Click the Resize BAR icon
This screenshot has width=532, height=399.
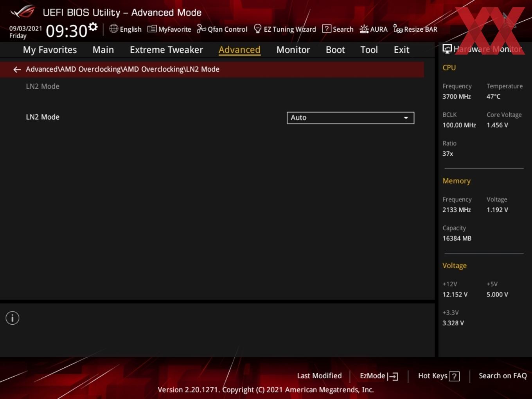tap(398, 29)
